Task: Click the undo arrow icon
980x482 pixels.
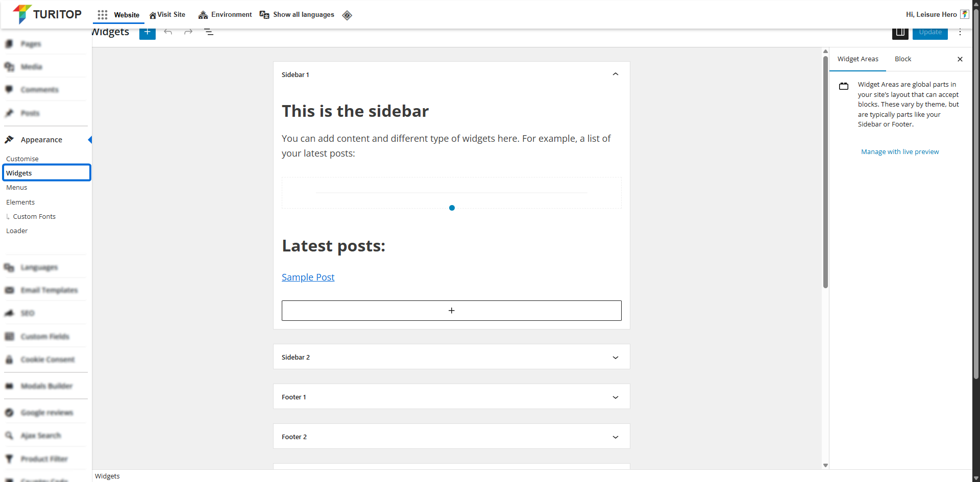Action: [x=168, y=32]
